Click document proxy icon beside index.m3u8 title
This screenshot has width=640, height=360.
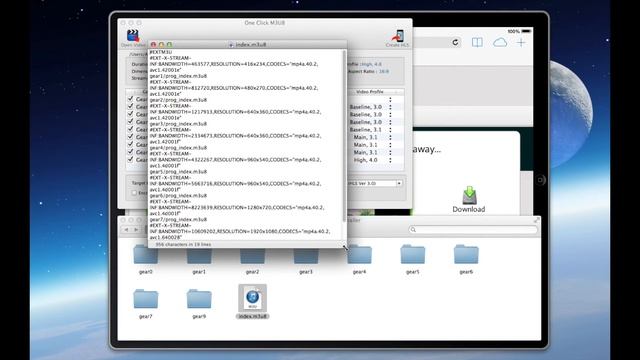point(231,44)
